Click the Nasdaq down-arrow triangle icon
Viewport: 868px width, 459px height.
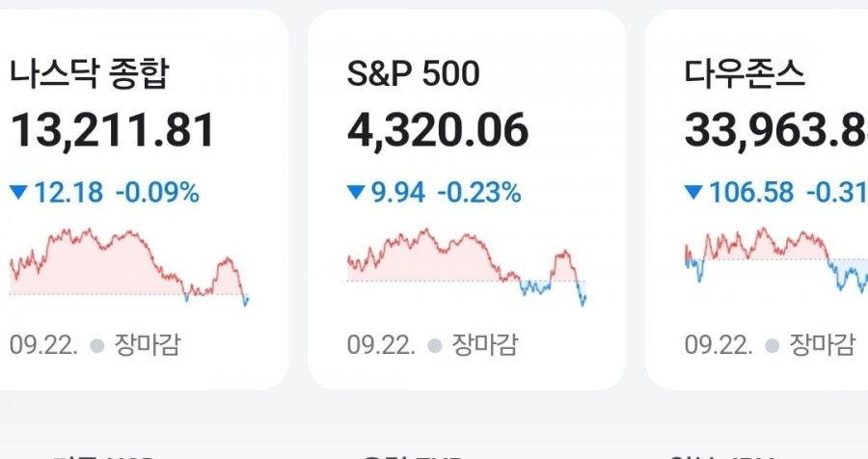18,193
